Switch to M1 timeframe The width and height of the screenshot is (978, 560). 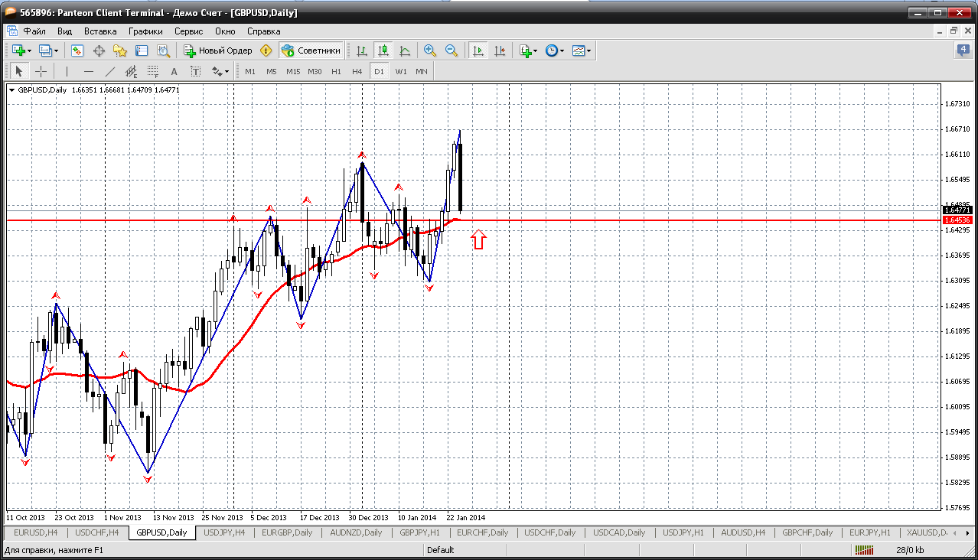point(249,71)
